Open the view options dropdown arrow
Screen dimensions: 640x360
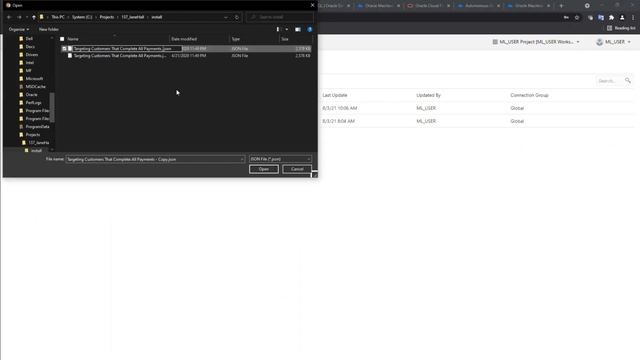click(x=287, y=29)
